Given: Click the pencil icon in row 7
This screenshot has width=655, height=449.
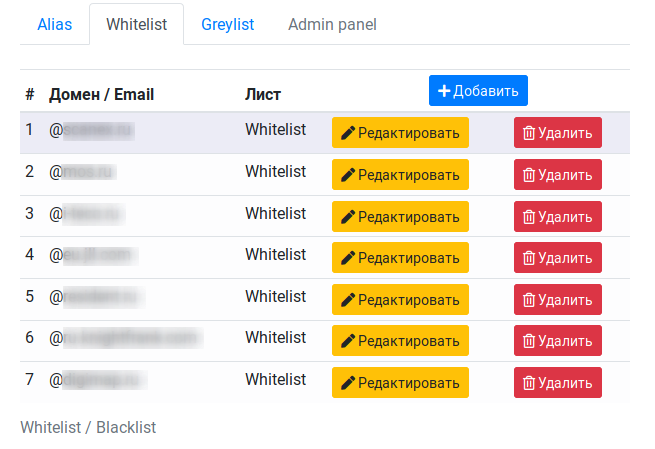Looking at the screenshot, I should [x=348, y=383].
